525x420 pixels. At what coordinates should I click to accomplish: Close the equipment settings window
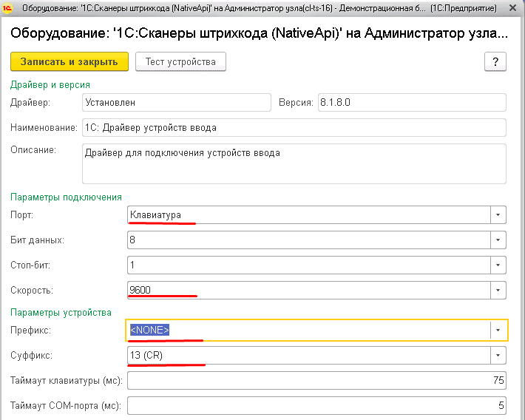pos(512,7)
